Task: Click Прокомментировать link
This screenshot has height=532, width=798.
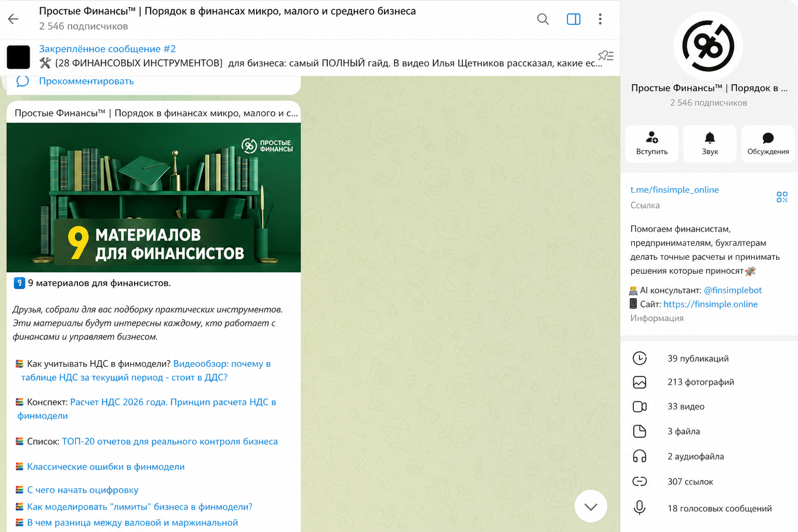Action: point(86,81)
